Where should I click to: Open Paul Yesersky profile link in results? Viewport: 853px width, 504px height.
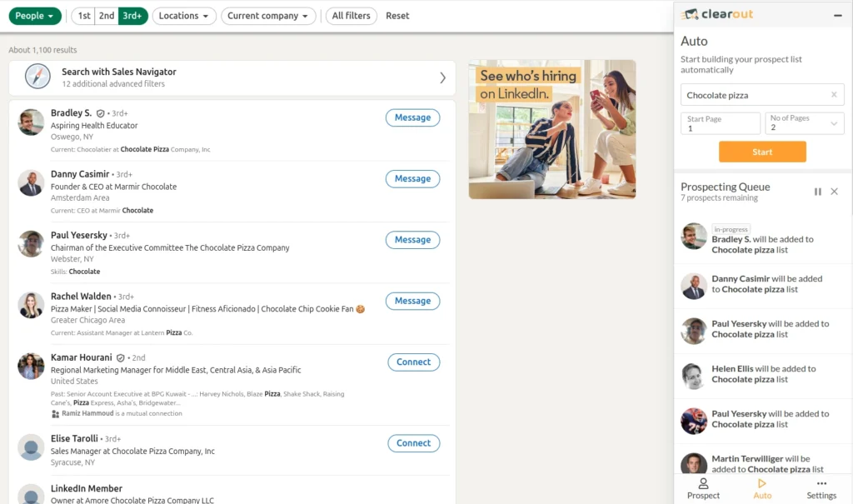(79, 235)
